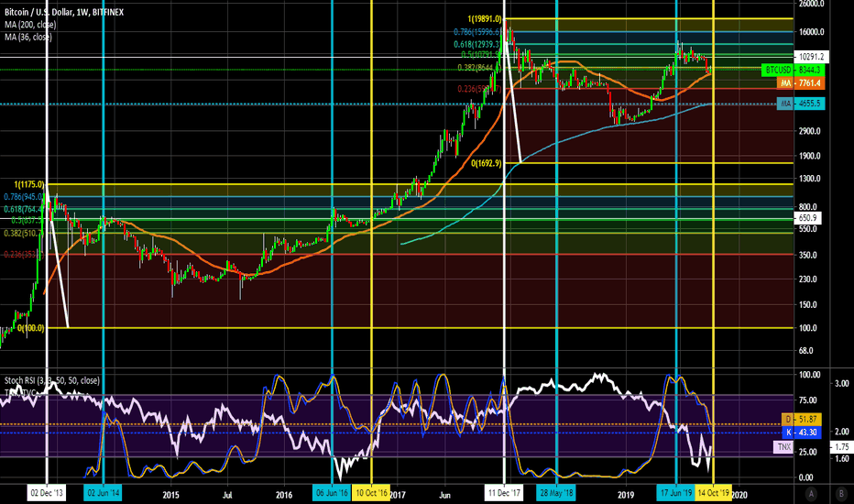Click the 75.00 Stoch RSI scale value
The height and width of the screenshot is (504, 854).
pos(807,400)
